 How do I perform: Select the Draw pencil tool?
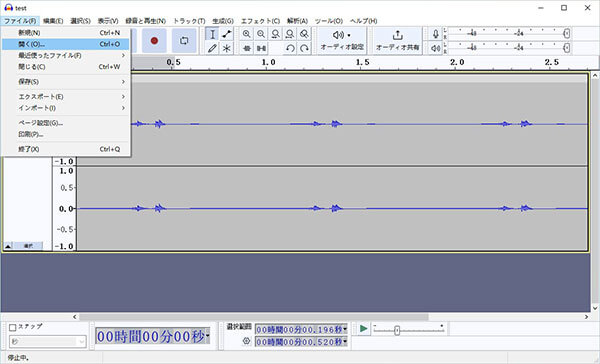(212, 48)
